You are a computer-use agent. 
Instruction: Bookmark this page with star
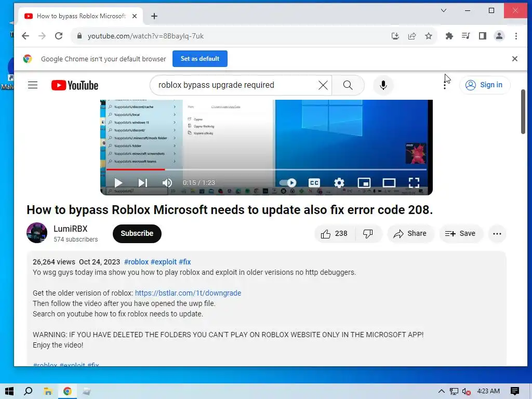(429, 36)
